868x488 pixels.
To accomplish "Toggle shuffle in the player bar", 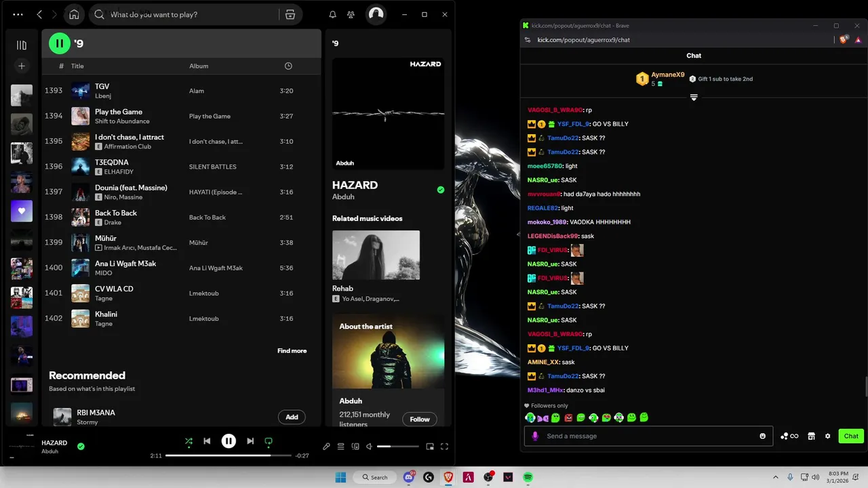I will tap(189, 441).
